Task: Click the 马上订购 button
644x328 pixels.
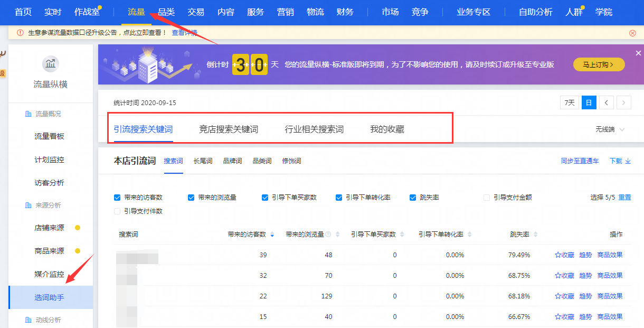Action: pos(599,64)
